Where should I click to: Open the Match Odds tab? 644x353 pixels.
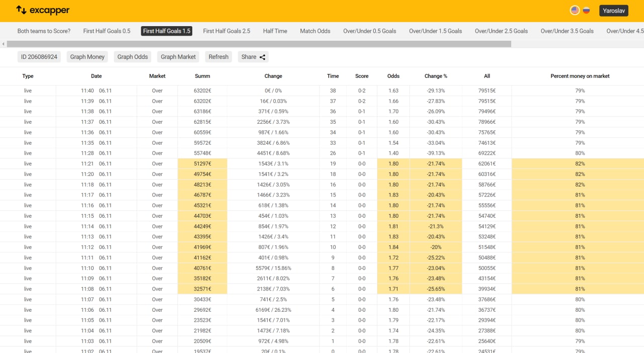[x=315, y=31]
